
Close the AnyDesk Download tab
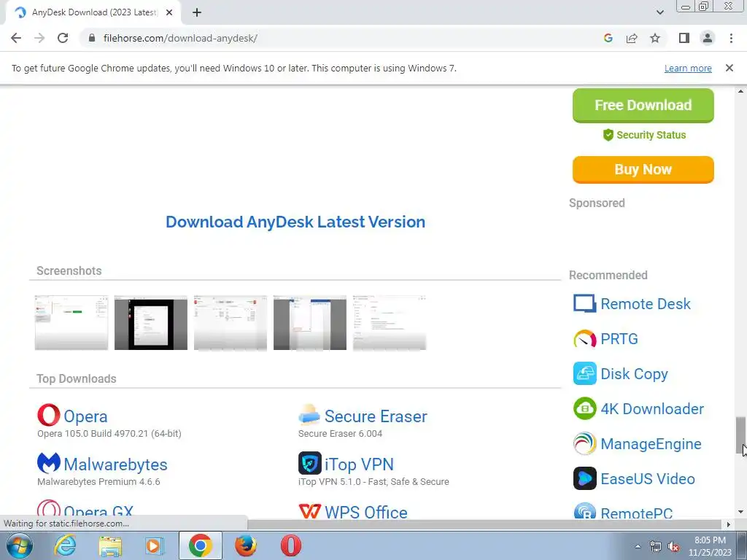(x=169, y=12)
